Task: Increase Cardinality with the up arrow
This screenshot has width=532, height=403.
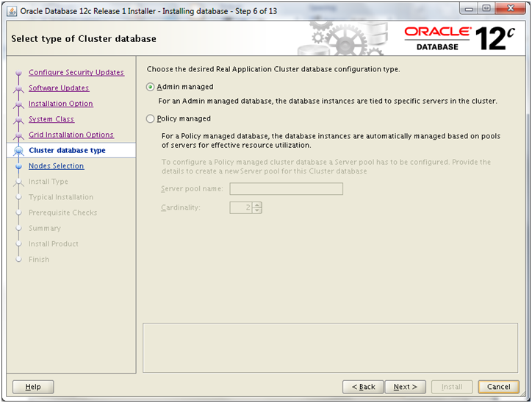Action: (x=257, y=204)
